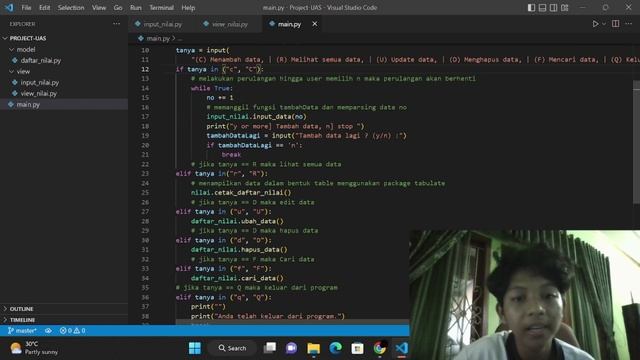Viewport: 640px width, 360px height.
Task: Open Microsoft Edge from taskbar
Action: (x=336, y=348)
